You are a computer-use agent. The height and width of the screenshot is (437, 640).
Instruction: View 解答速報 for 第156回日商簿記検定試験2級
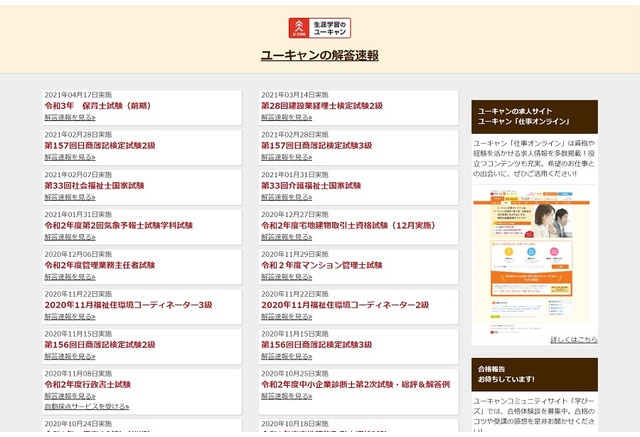[x=70, y=356]
